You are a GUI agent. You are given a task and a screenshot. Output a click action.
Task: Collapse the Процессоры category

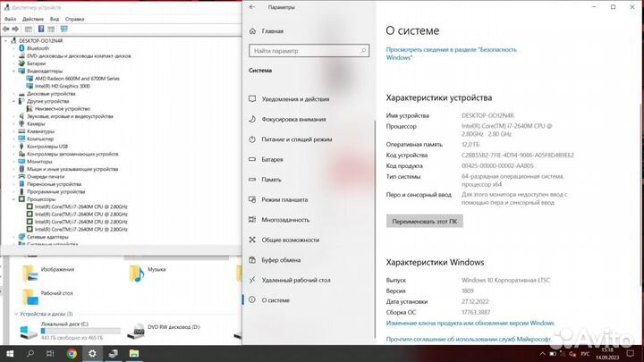14,199
